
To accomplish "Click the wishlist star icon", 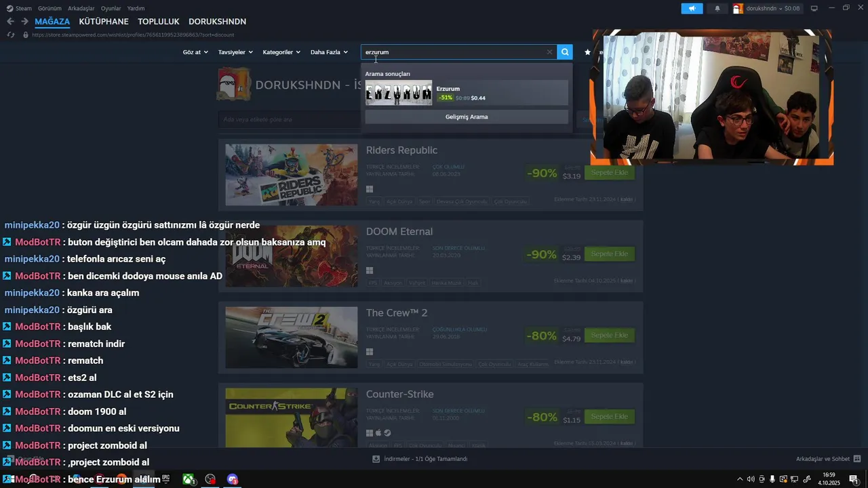I will (x=587, y=52).
